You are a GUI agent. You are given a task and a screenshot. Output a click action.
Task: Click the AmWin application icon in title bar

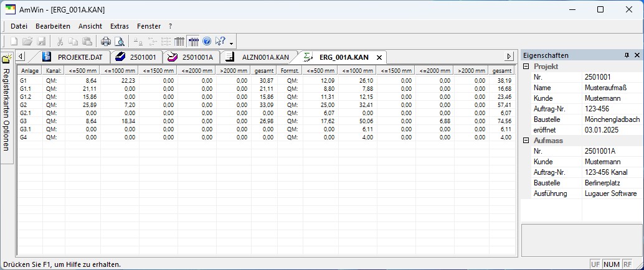tap(10, 9)
